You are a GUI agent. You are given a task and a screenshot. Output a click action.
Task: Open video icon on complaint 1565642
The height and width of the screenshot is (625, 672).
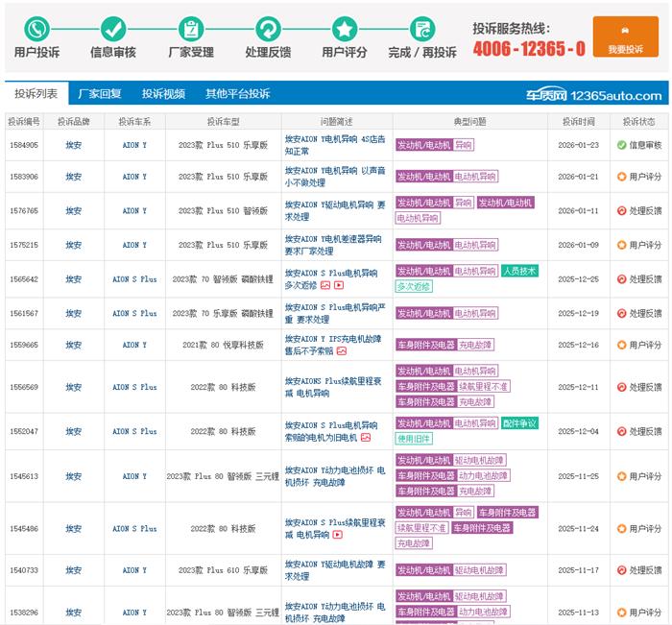339,285
